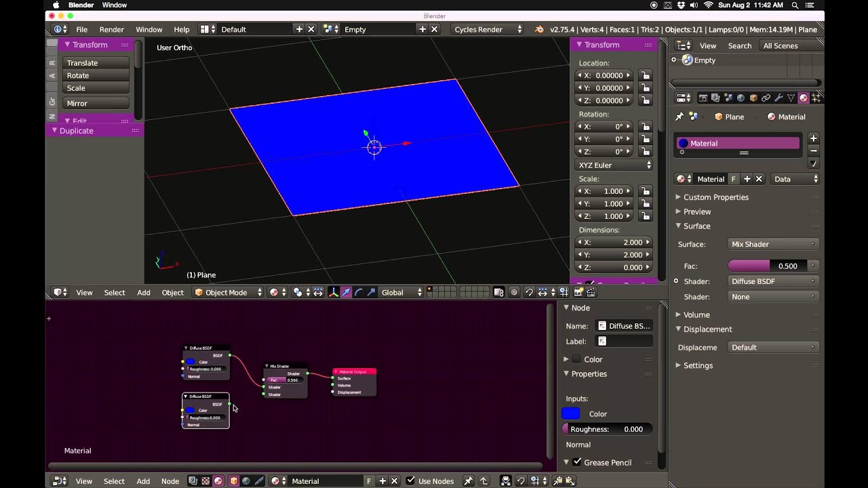Image resolution: width=868 pixels, height=488 pixels.
Task: Toggle the Grease Pencil checkbox
Action: point(577,462)
